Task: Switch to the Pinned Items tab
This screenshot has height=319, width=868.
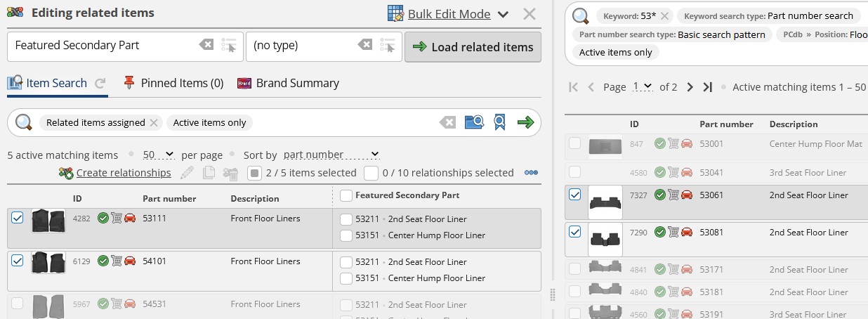Action: coord(173,83)
